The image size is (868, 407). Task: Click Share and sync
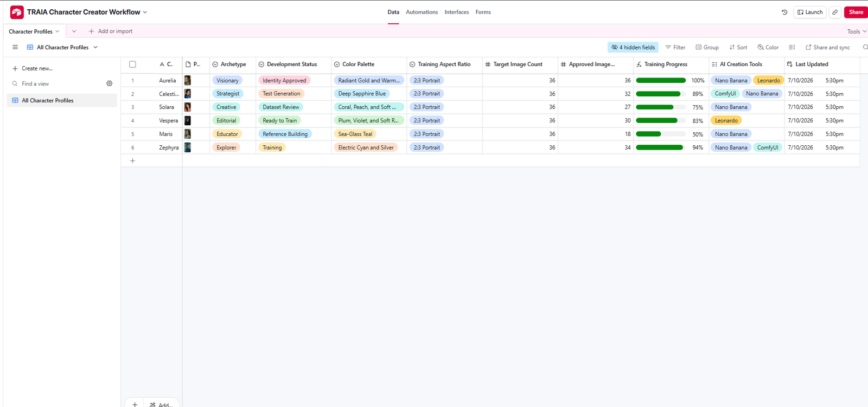coord(828,47)
